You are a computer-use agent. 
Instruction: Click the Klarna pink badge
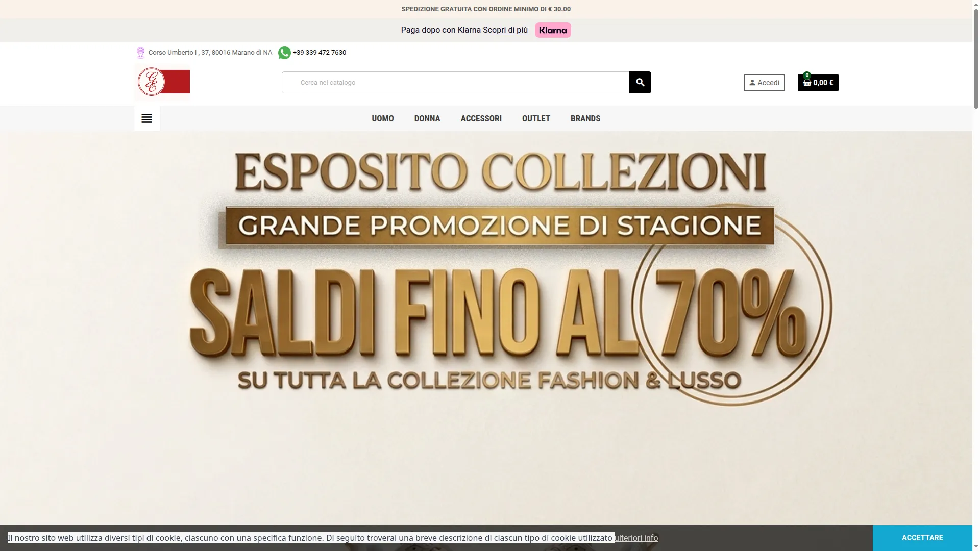553,30
